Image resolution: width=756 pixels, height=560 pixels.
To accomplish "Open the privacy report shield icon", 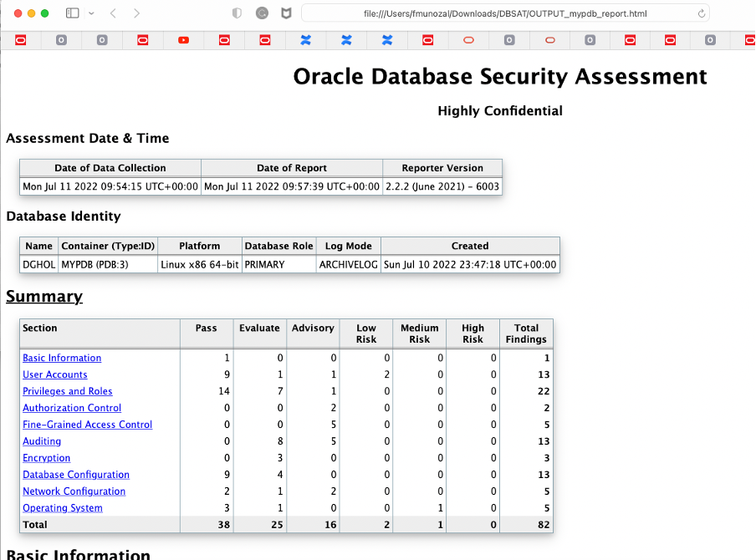I will click(237, 13).
